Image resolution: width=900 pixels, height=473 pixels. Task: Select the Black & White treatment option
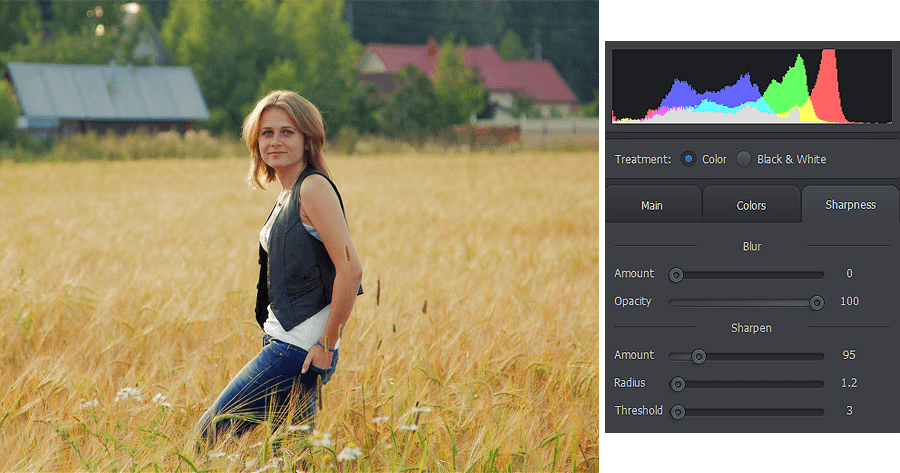743,159
